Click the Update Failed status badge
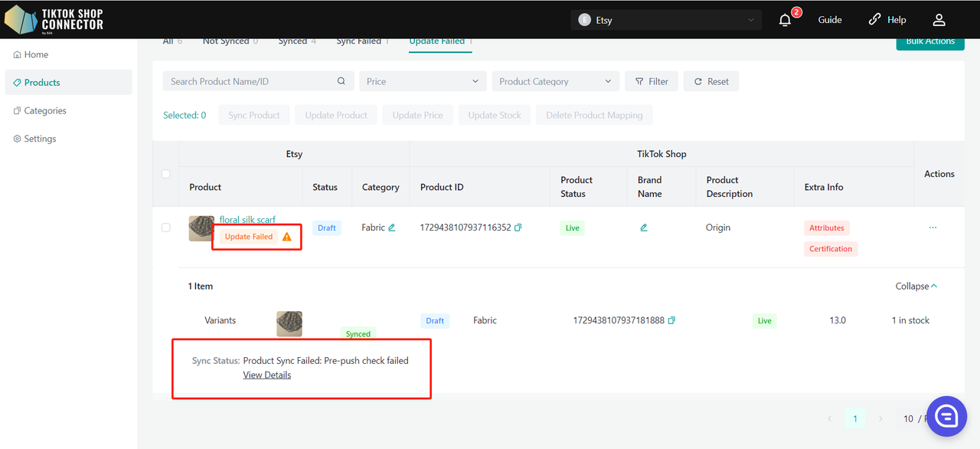Screen dimensions: 980x449 pyautogui.click(x=249, y=237)
